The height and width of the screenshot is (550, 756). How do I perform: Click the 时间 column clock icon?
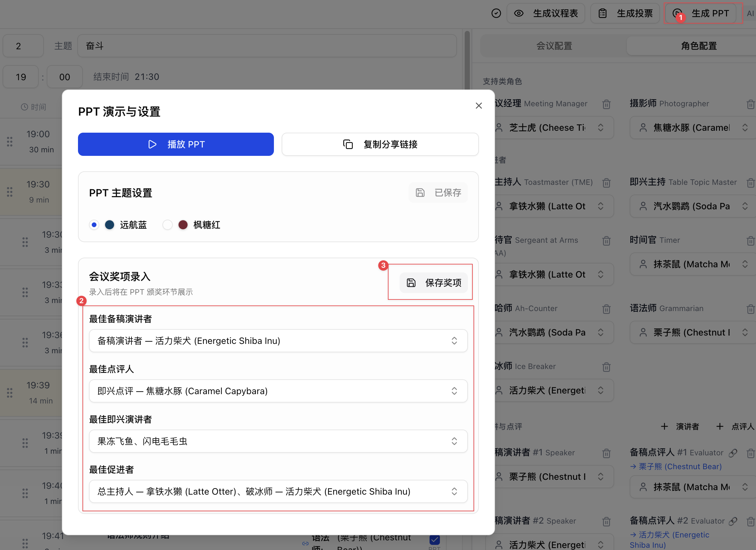coord(24,107)
